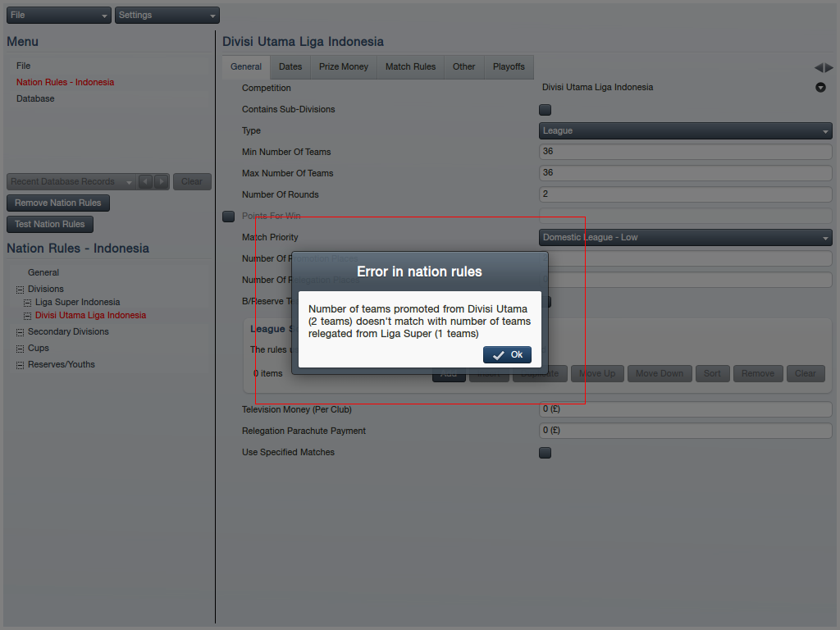Open Match Priority dropdown
Viewport: 840px width, 630px height.
pyautogui.click(x=685, y=237)
